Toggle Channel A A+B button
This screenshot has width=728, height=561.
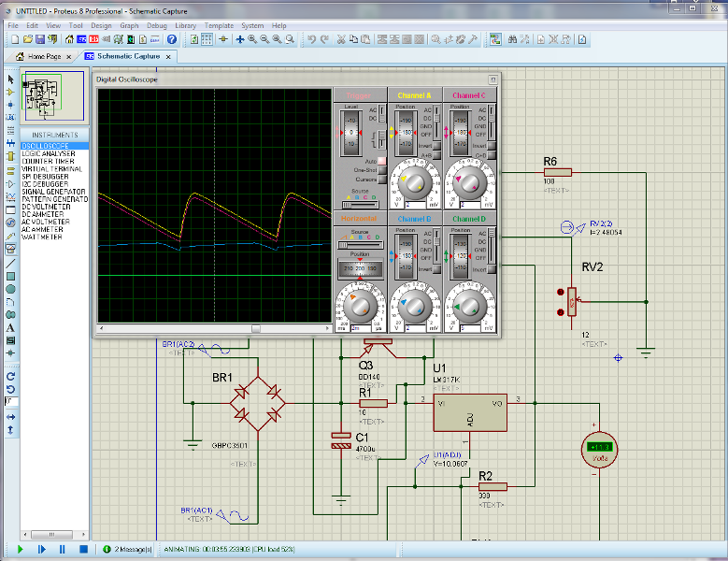pos(436,155)
